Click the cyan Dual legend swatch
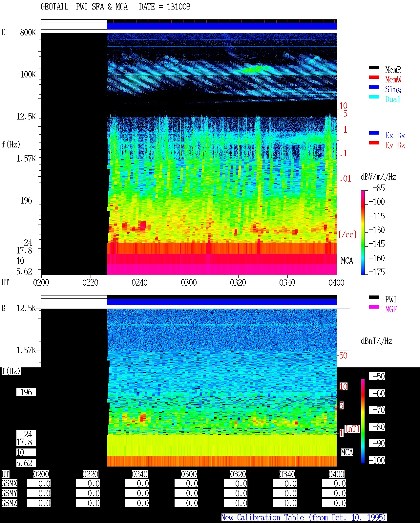The image size is (420, 523). (x=374, y=97)
